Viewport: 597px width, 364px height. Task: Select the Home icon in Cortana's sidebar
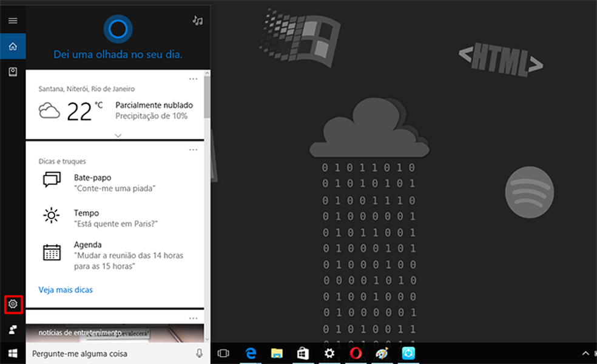13,46
